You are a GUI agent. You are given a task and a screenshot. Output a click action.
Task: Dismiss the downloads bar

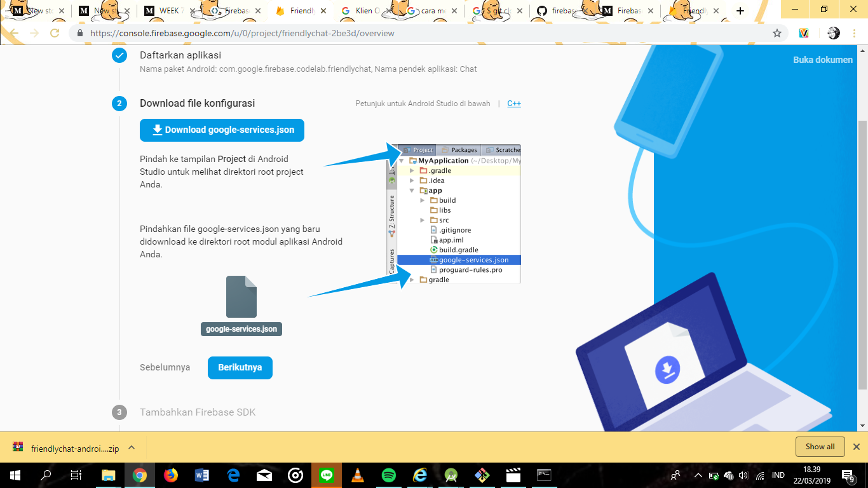click(856, 447)
